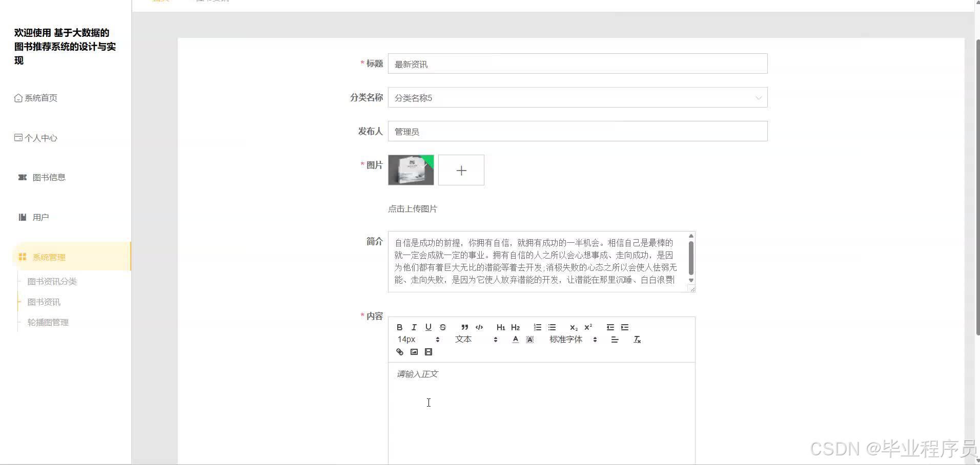Insert a hyperlink in the content editor

click(x=400, y=352)
